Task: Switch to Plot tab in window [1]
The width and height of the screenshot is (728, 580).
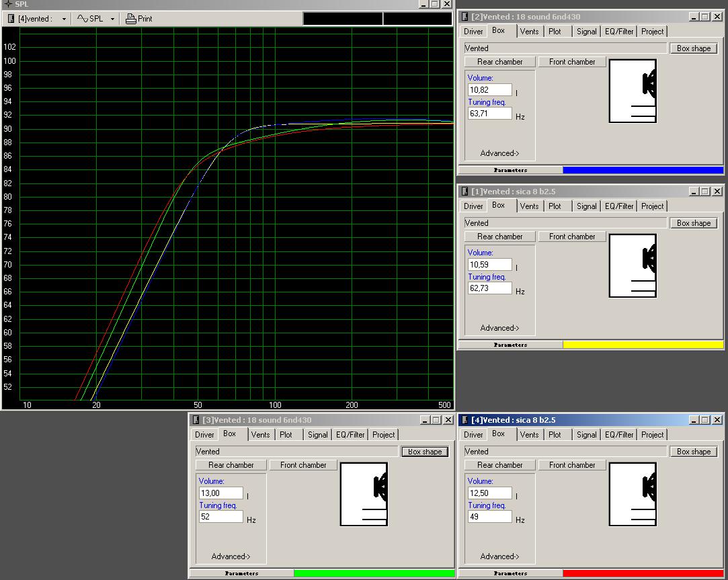Action: [x=555, y=206]
